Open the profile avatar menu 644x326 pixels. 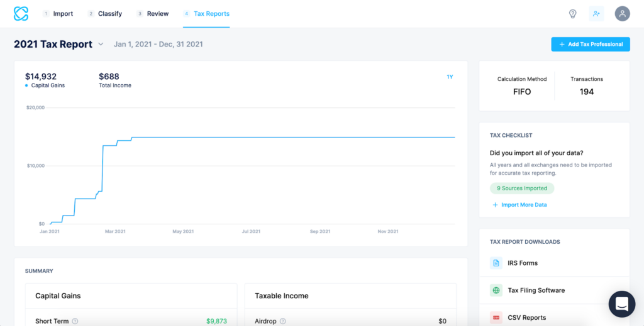[x=622, y=14]
